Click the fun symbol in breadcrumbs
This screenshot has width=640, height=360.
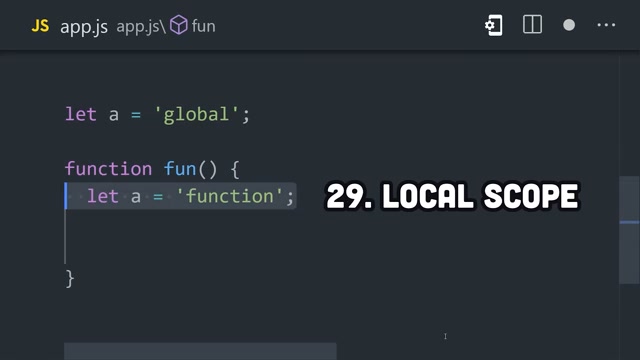click(x=203, y=26)
